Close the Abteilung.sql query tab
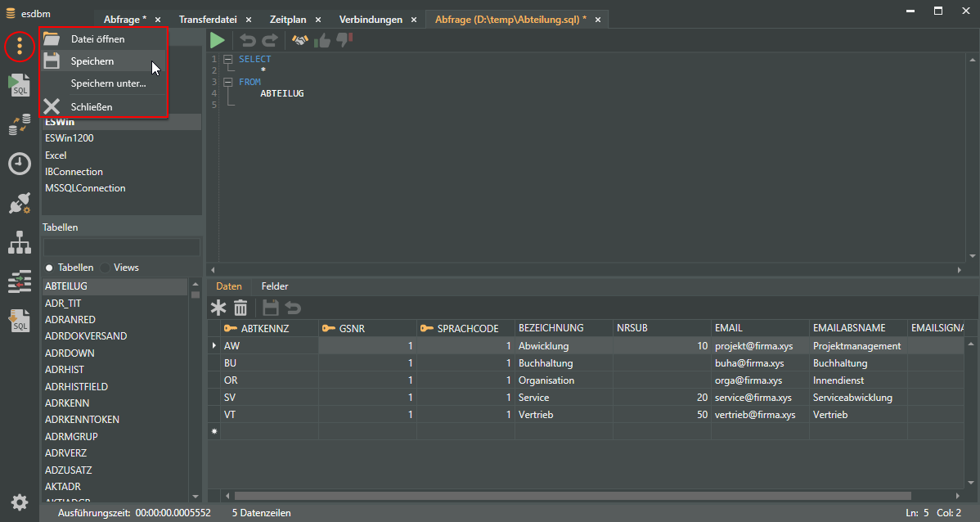980x522 pixels. 598,20
